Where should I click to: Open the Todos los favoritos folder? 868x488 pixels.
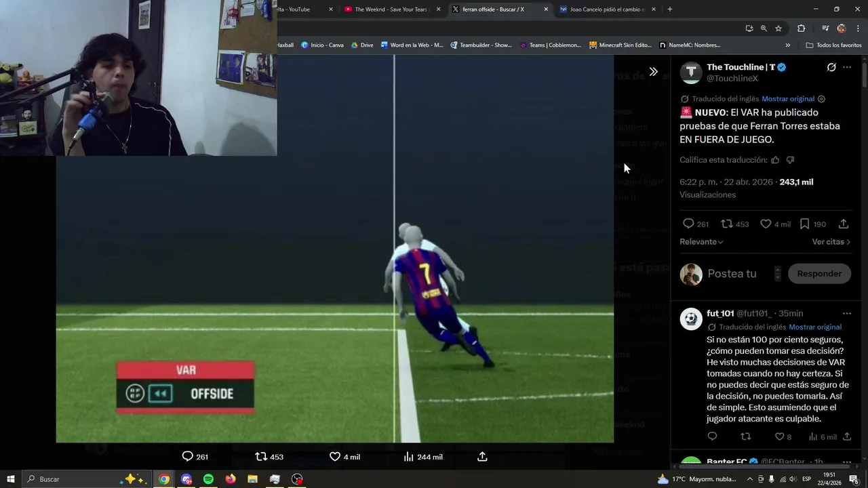click(x=833, y=45)
